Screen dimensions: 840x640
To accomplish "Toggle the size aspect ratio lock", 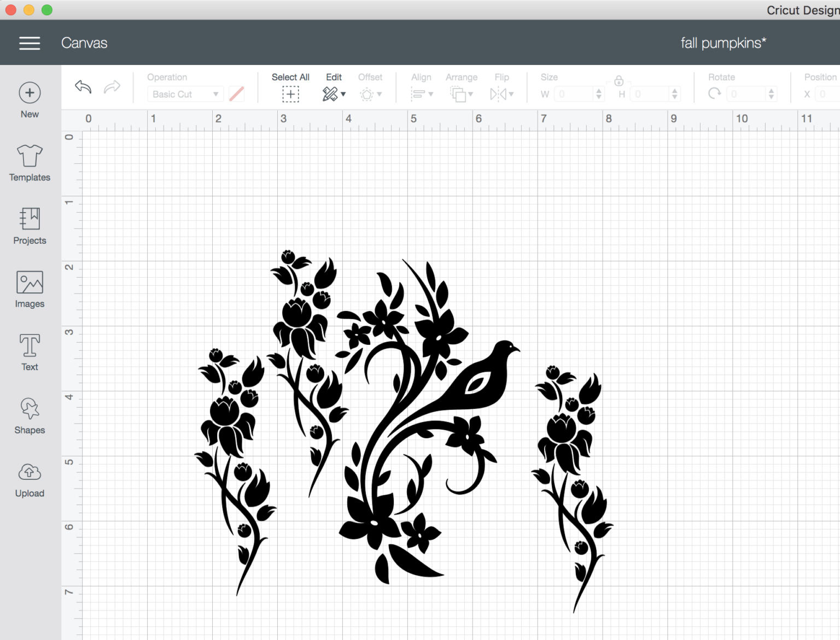I will click(619, 80).
